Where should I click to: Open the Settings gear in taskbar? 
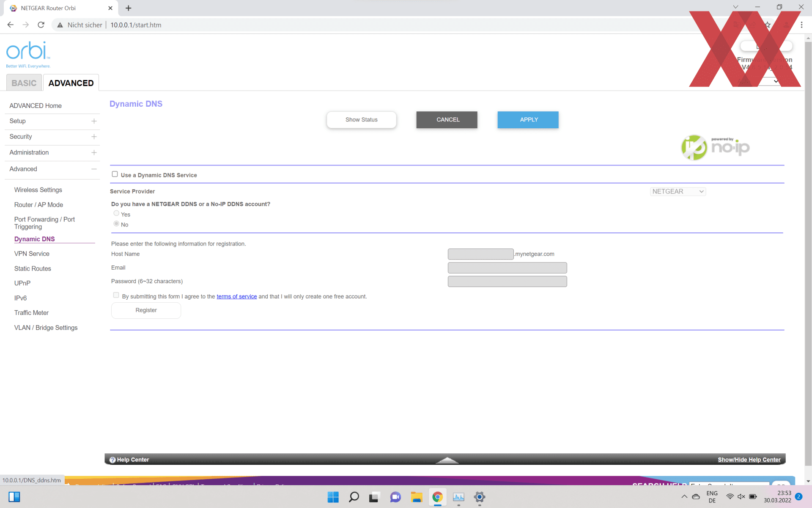pyautogui.click(x=479, y=497)
